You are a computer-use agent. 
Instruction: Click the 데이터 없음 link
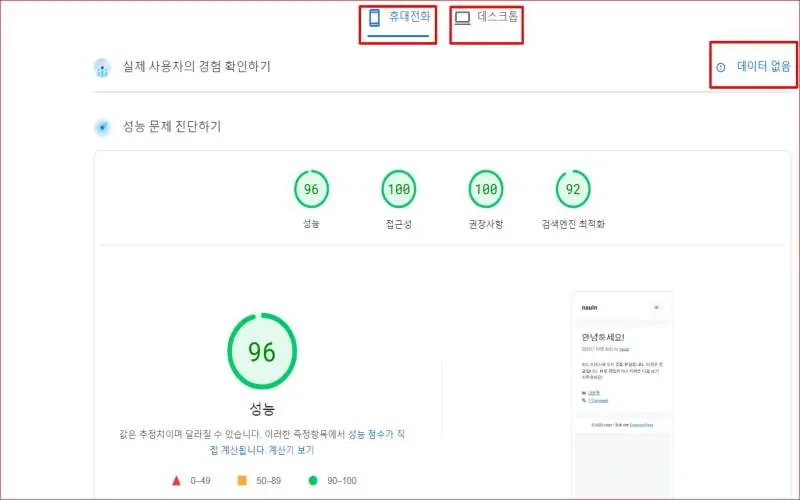(x=763, y=66)
